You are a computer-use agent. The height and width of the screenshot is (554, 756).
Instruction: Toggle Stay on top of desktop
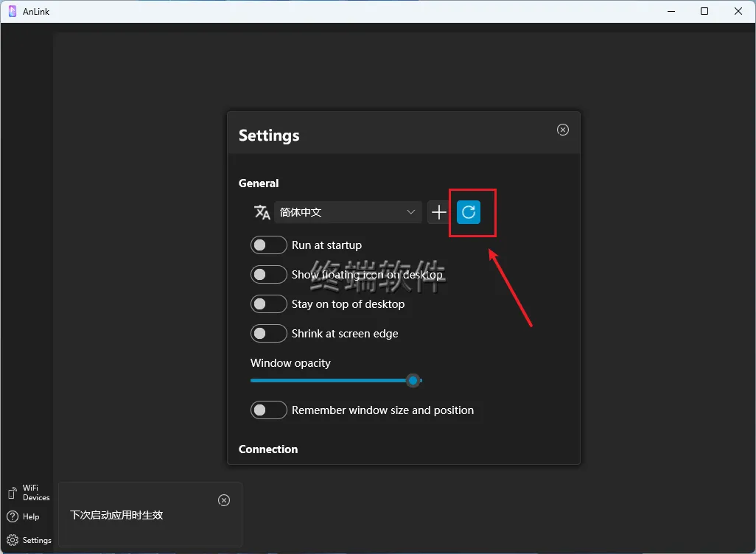(x=268, y=304)
